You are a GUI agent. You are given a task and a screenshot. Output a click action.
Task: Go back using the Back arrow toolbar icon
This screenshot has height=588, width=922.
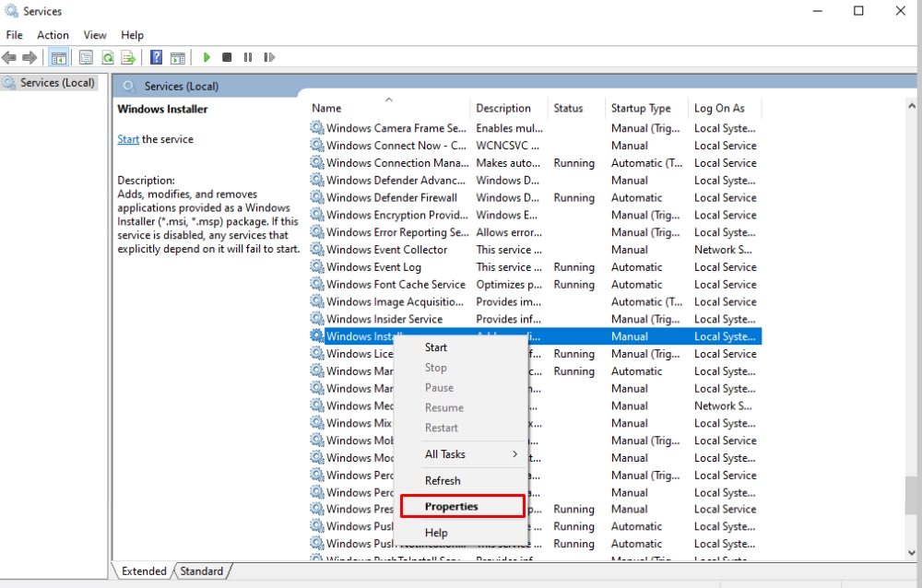click(9, 57)
